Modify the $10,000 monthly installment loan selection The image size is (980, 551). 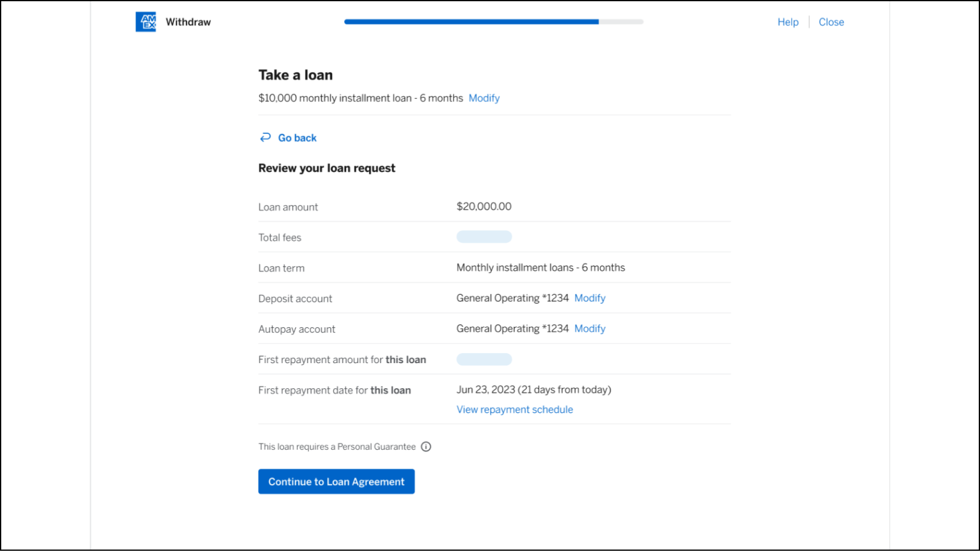tap(484, 98)
